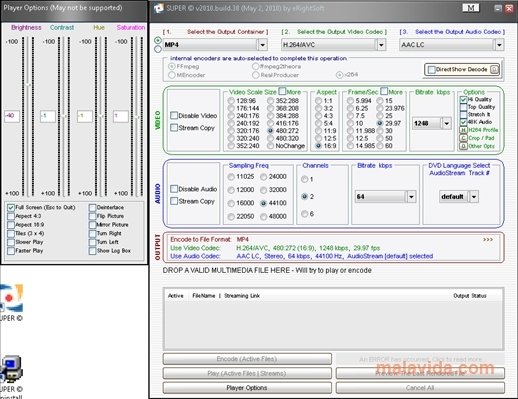
Task: Check Show Log Box option
Action: pyautogui.click(x=92, y=251)
